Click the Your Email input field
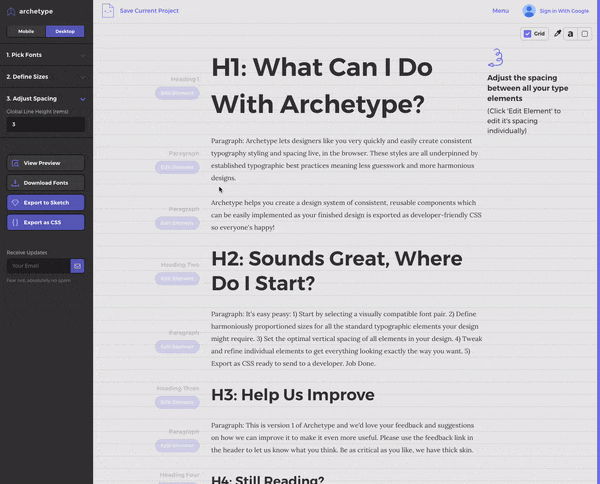Viewport: 600px width, 484px height. (x=38, y=266)
